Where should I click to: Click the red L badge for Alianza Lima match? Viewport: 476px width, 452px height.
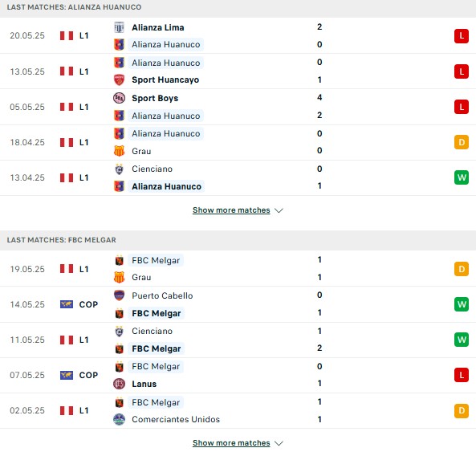point(462,36)
